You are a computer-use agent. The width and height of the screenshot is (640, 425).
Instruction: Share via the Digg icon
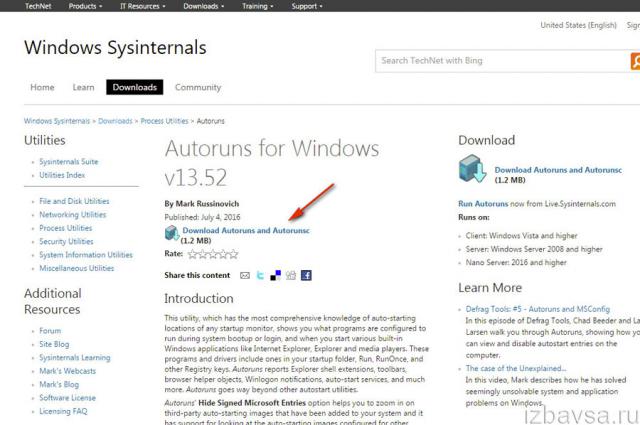pos(291,276)
